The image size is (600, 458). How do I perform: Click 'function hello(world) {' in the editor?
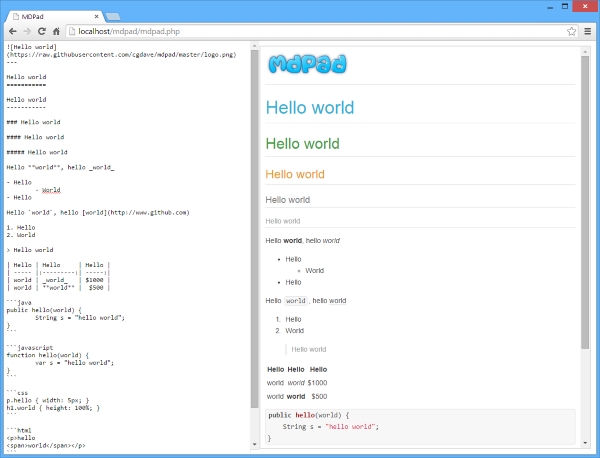point(48,355)
